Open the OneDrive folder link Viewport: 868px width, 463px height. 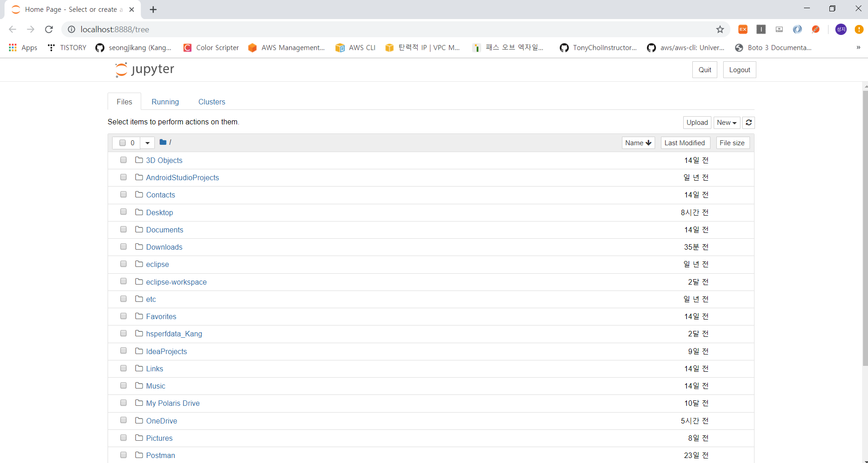point(162,421)
